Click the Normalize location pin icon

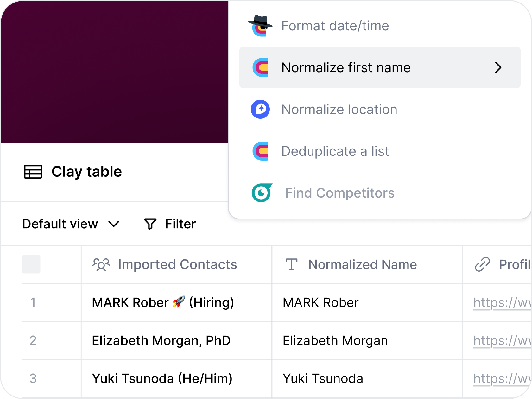[260, 109]
